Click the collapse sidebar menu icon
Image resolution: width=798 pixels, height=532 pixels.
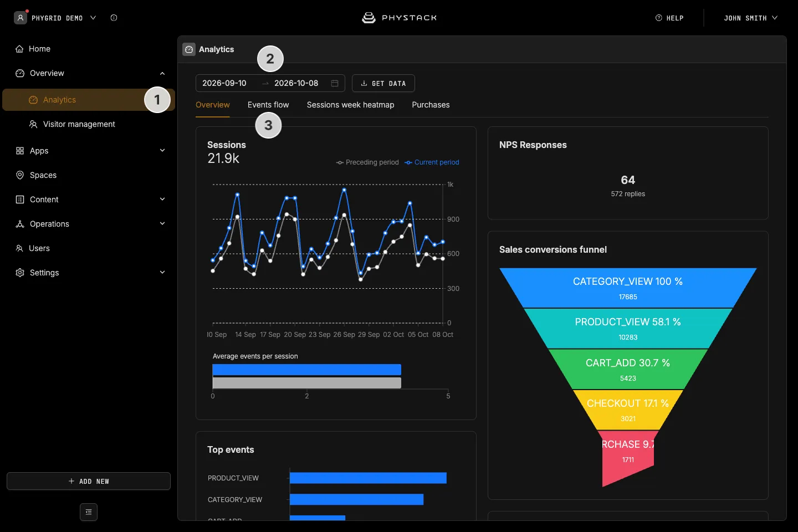point(89,512)
